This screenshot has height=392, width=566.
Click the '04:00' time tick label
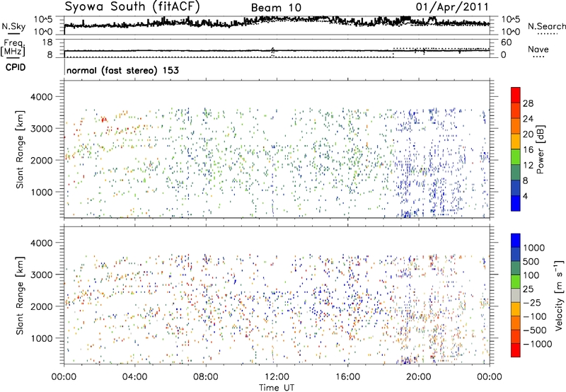(134, 377)
